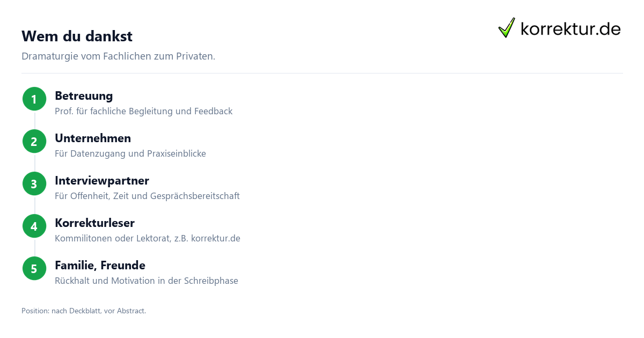Click the Position footnote at the bottom
Image resolution: width=644 pixels, height=338 pixels.
click(x=84, y=311)
